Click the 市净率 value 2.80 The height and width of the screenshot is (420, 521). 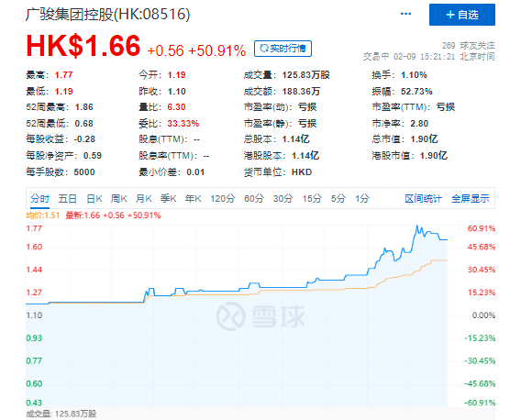pyautogui.click(x=419, y=124)
